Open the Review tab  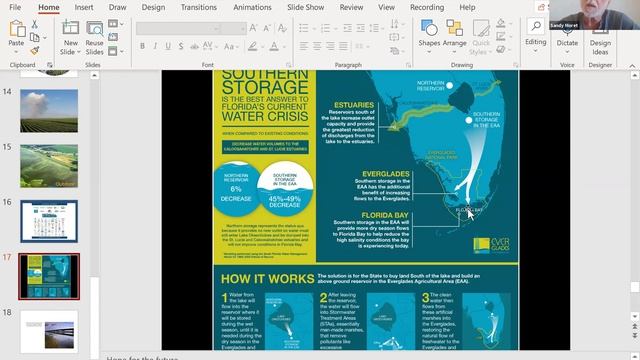point(351,7)
